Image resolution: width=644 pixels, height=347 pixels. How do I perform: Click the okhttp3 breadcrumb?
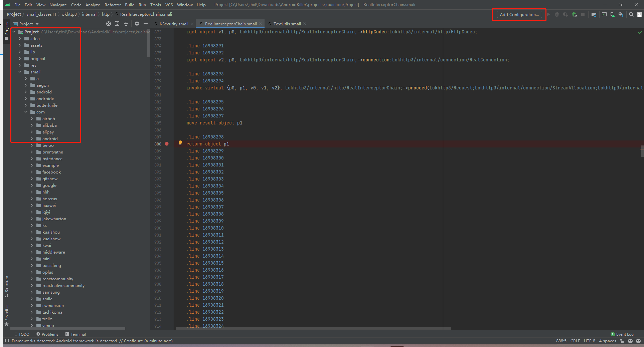point(69,14)
